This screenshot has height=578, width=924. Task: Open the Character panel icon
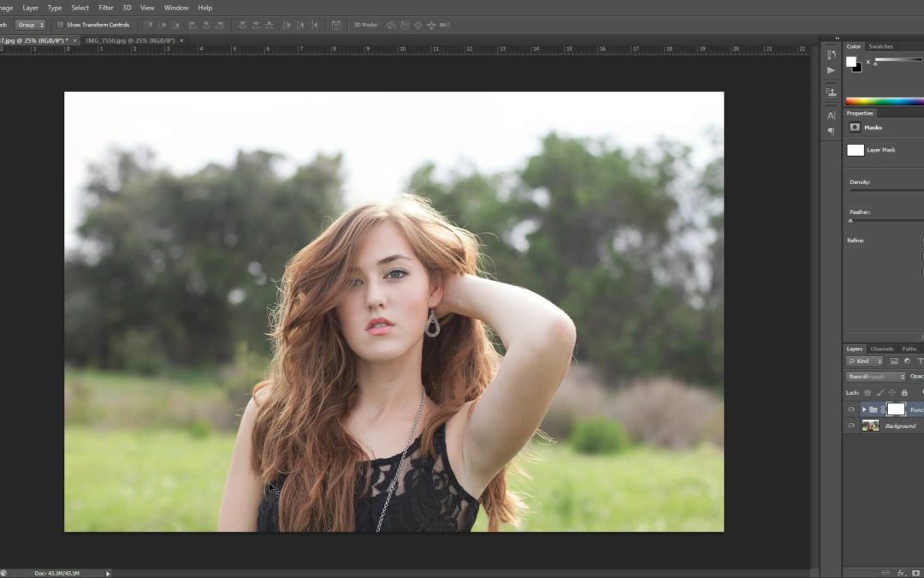click(x=831, y=116)
